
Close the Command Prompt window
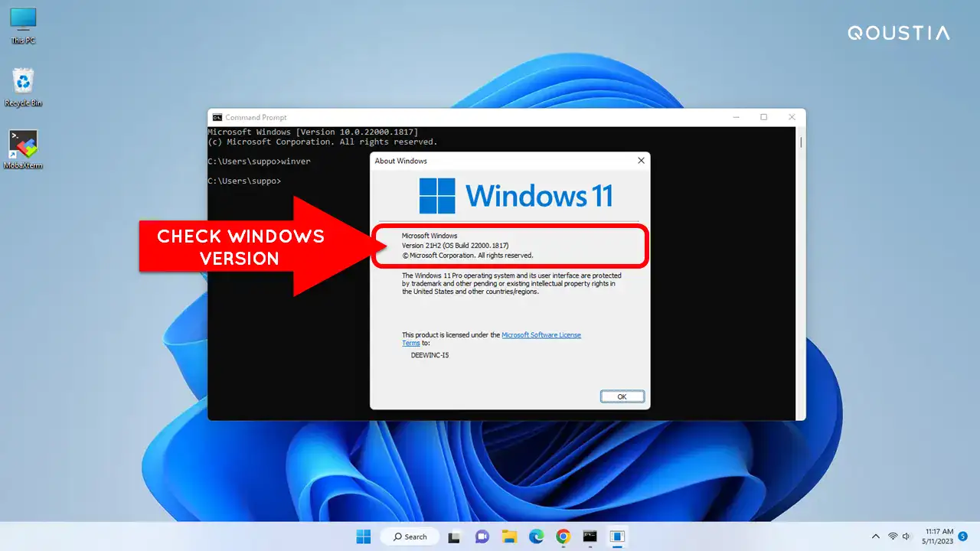tap(792, 117)
